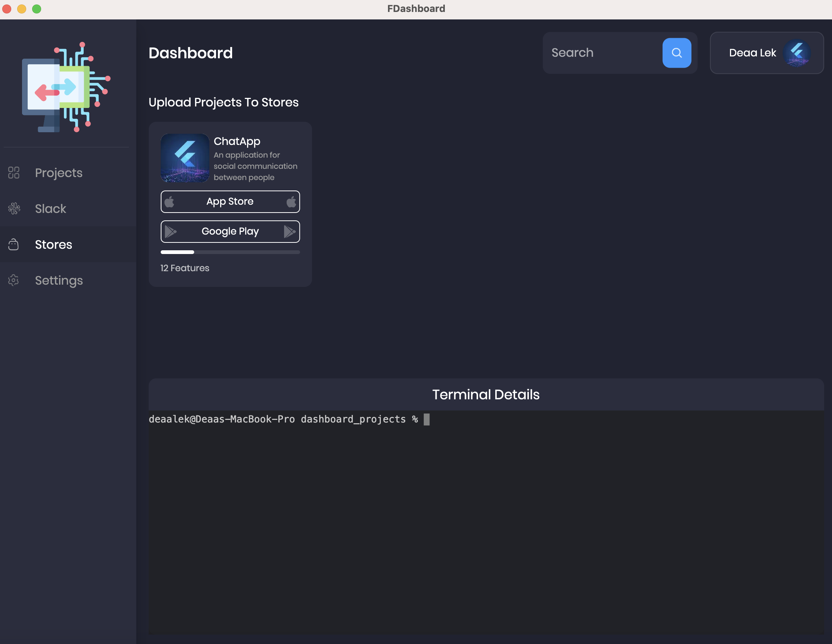The image size is (832, 644).
Task: Click left Apple icon on App Store button
Action: pyautogui.click(x=170, y=201)
